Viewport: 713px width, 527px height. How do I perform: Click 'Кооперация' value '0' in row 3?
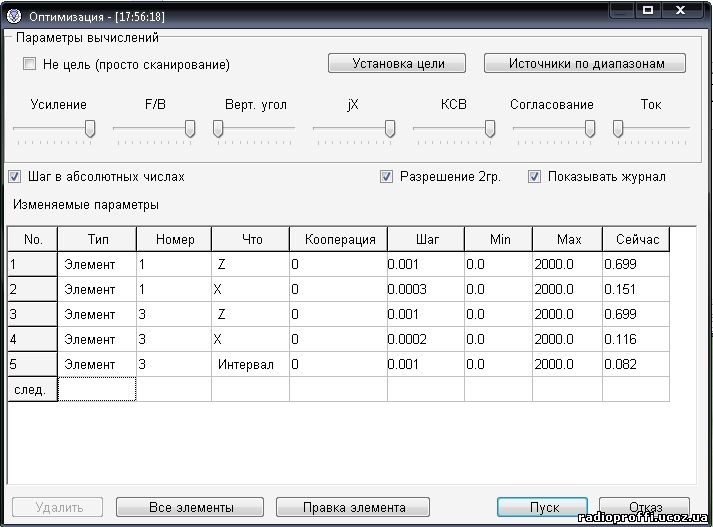(338, 314)
